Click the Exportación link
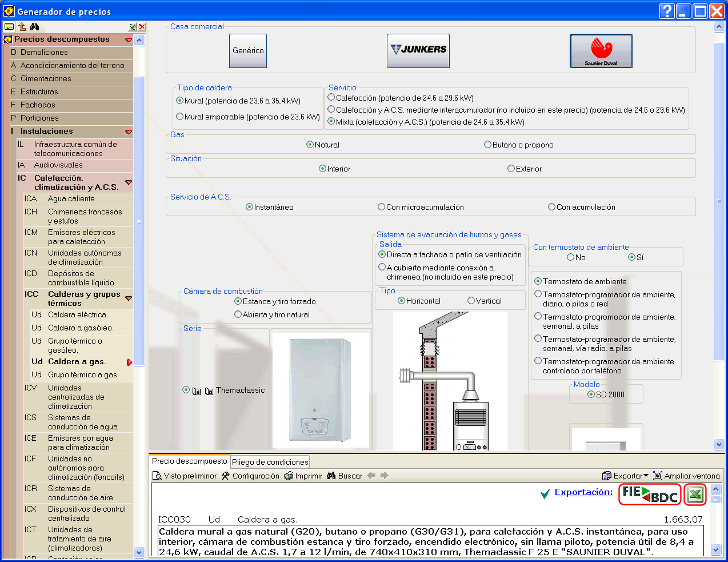 583,492
